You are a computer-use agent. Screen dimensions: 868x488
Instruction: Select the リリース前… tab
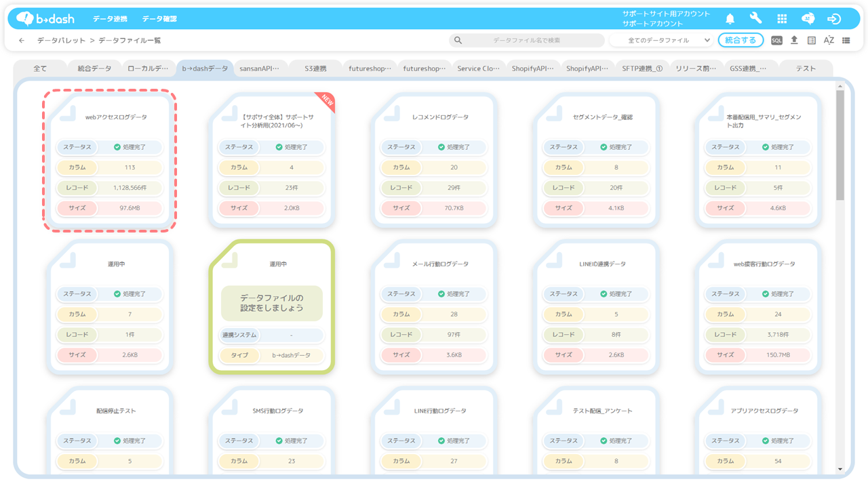tap(696, 68)
